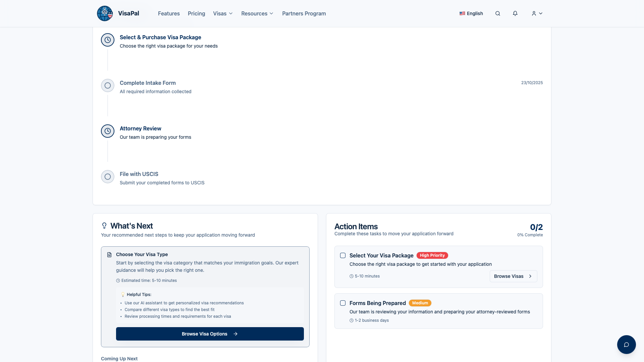Viewport: 644px width, 362px height.
Task: Click the Attorney Review clock step icon
Action: tap(108, 131)
